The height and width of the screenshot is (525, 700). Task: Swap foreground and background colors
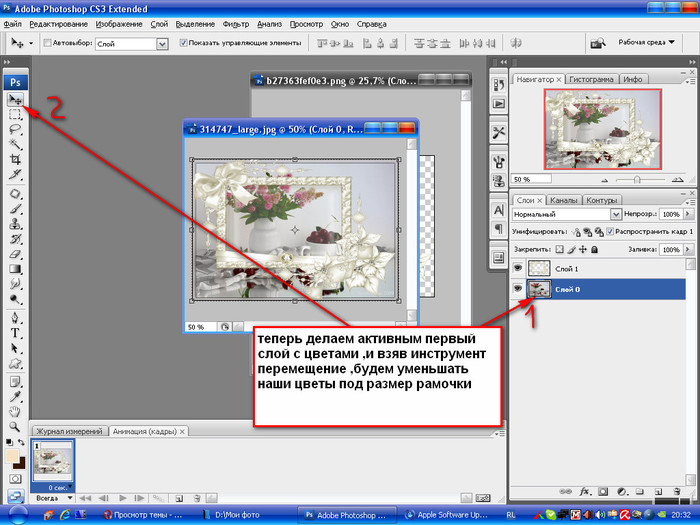point(21,442)
